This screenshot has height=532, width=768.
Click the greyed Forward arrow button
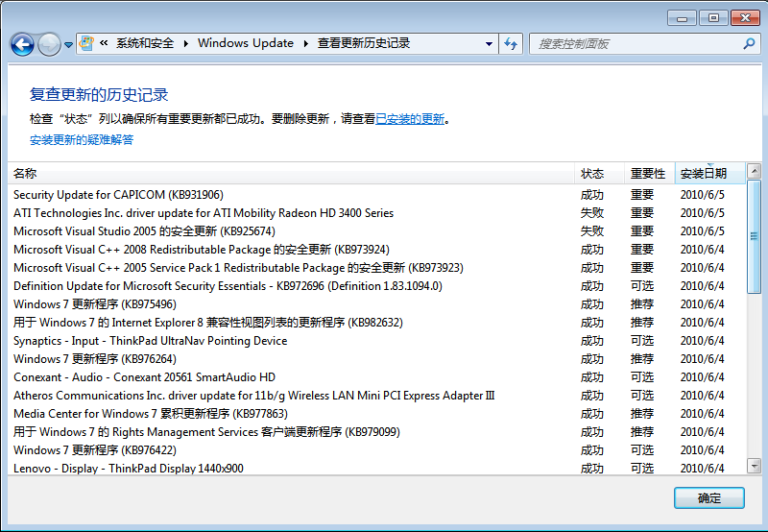click(49, 44)
